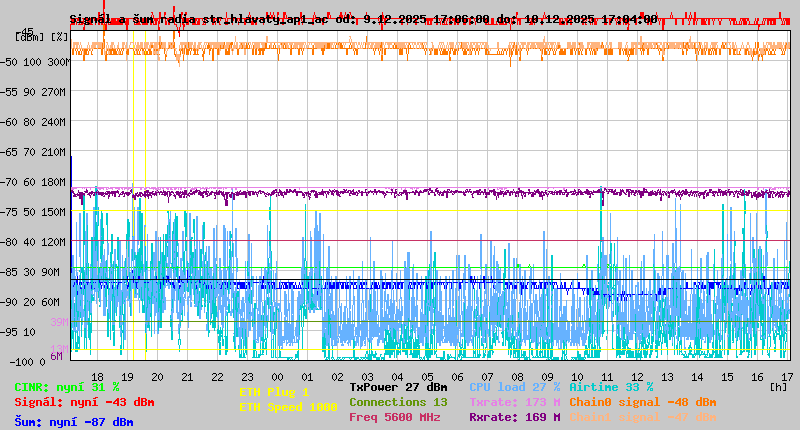
Task: Click hour '11' on the time axis
Action: [607, 377]
